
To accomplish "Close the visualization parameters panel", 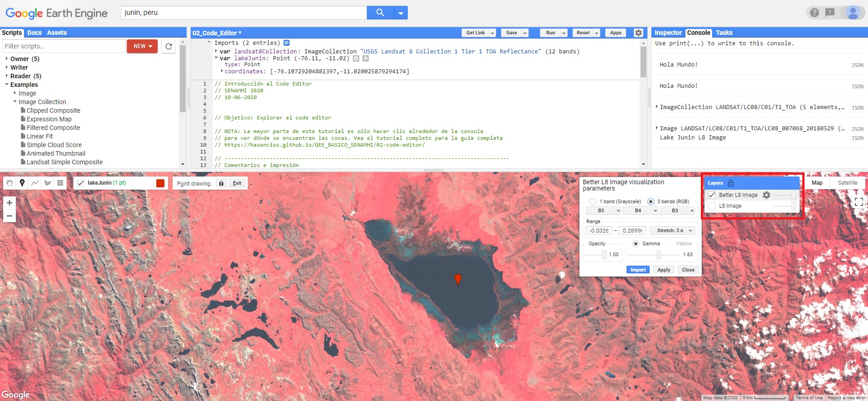I will (688, 270).
